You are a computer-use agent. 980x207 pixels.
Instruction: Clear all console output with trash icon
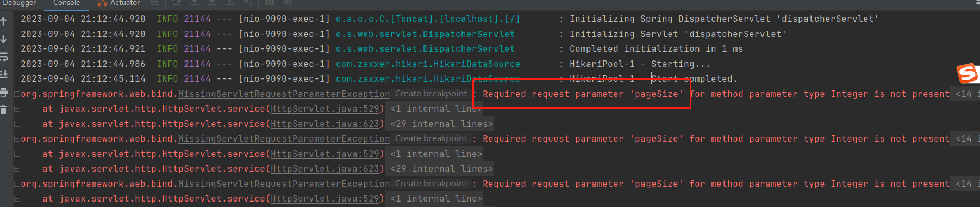coord(4,109)
